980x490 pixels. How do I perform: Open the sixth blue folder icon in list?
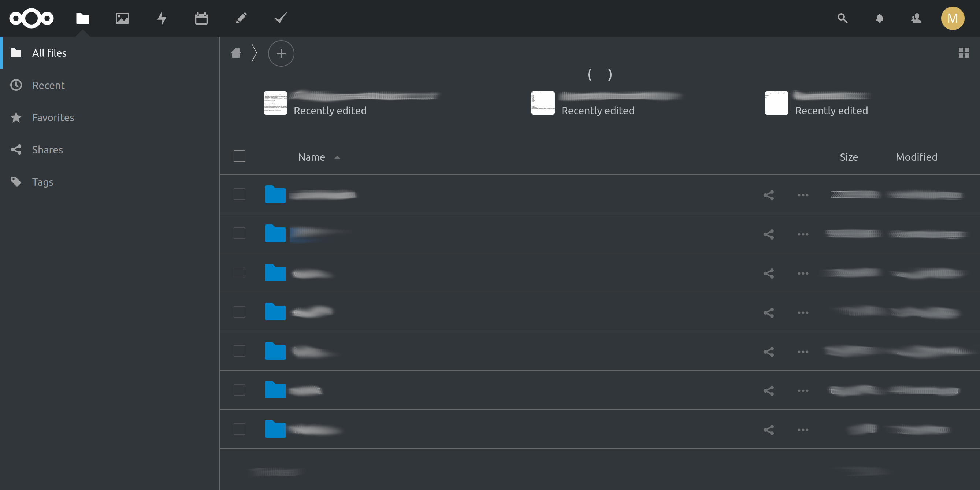coord(275,390)
